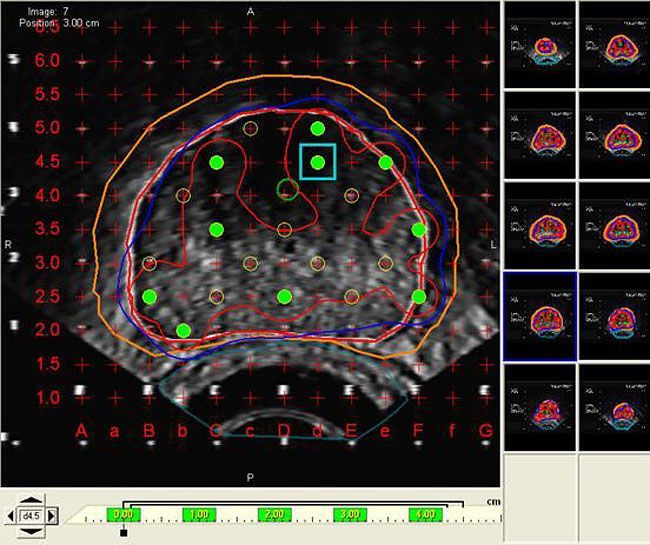Image resolution: width=650 pixels, height=545 pixels.
Task: Click the 'Position: 3.00 cm' text overlay
Action: [59, 23]
